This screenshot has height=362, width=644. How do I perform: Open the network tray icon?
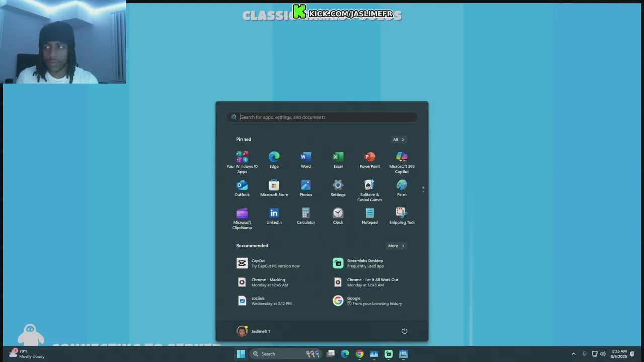(594, 354)
